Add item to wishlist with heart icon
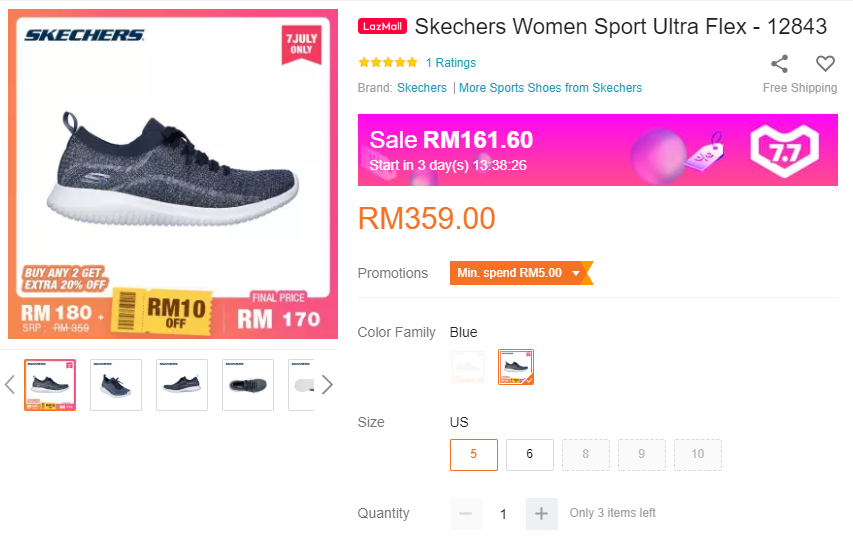 pos(825,64)
